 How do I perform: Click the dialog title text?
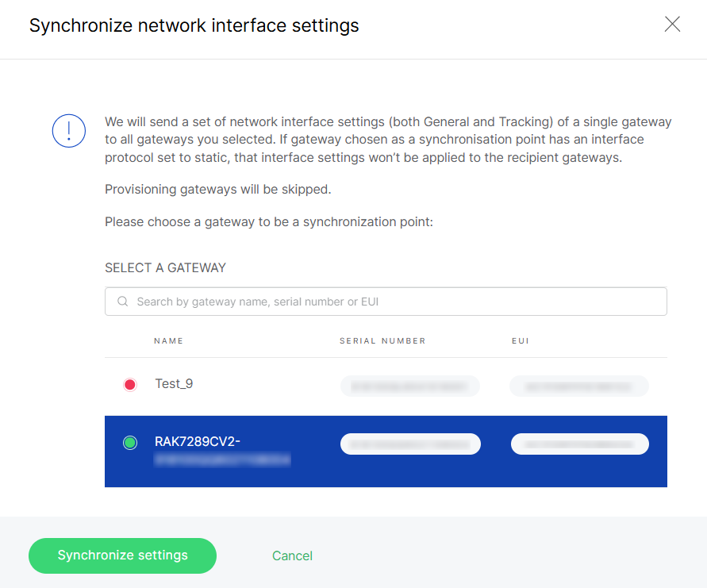tap(194, 25)
